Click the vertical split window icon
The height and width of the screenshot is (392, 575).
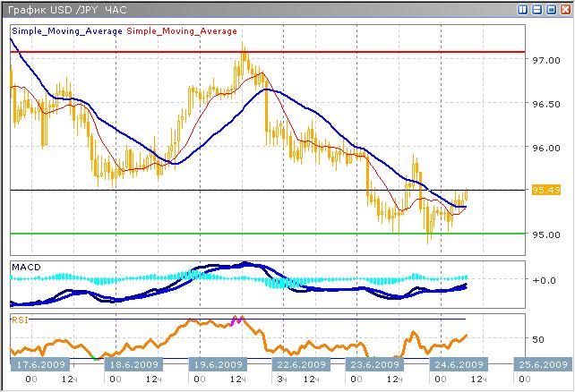(x=523, y=9)
